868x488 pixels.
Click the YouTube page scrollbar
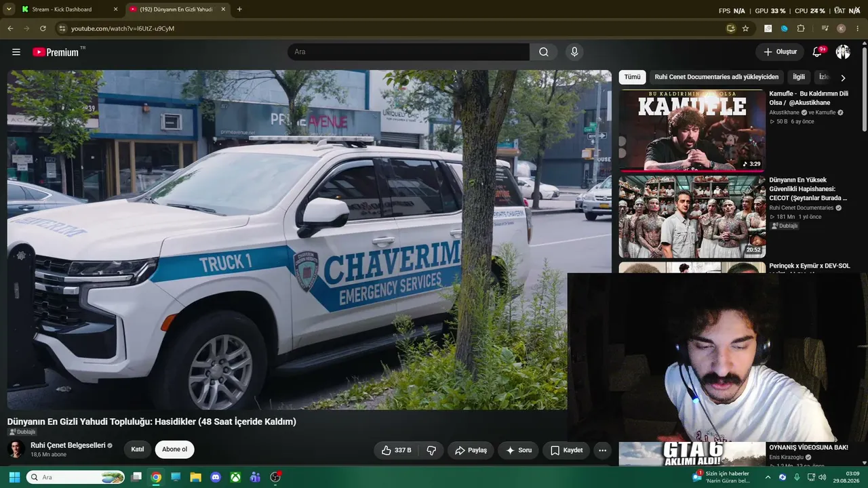coord(864,88)
